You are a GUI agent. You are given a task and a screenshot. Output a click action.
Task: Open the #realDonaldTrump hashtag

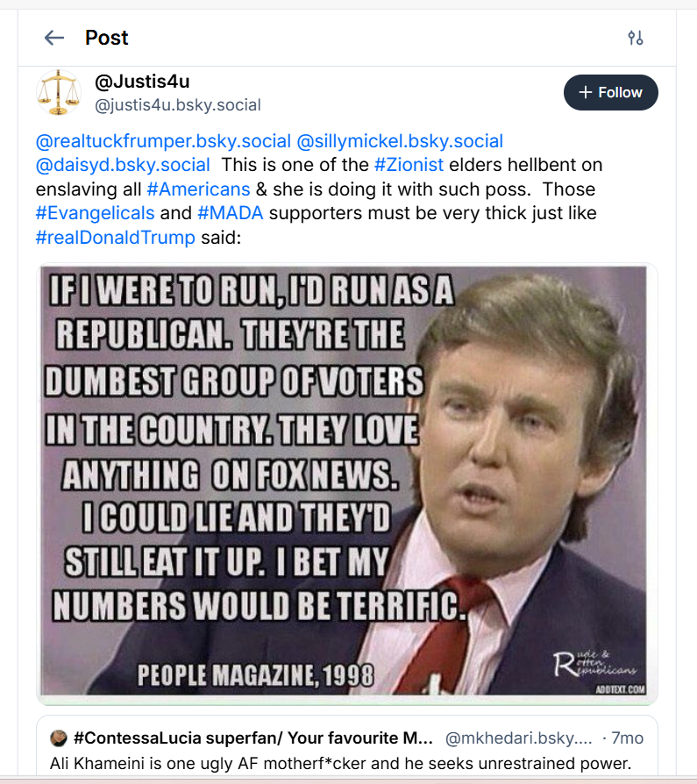[x=116, y=239]
